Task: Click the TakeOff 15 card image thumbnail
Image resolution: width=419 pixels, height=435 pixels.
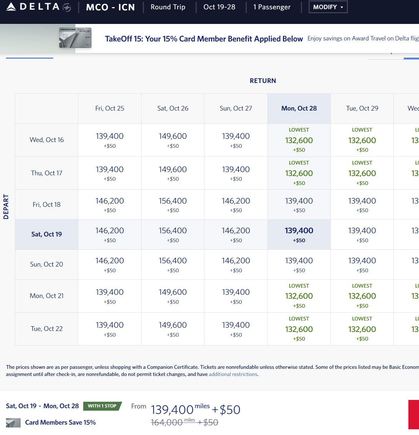Action: pos(75,38)
